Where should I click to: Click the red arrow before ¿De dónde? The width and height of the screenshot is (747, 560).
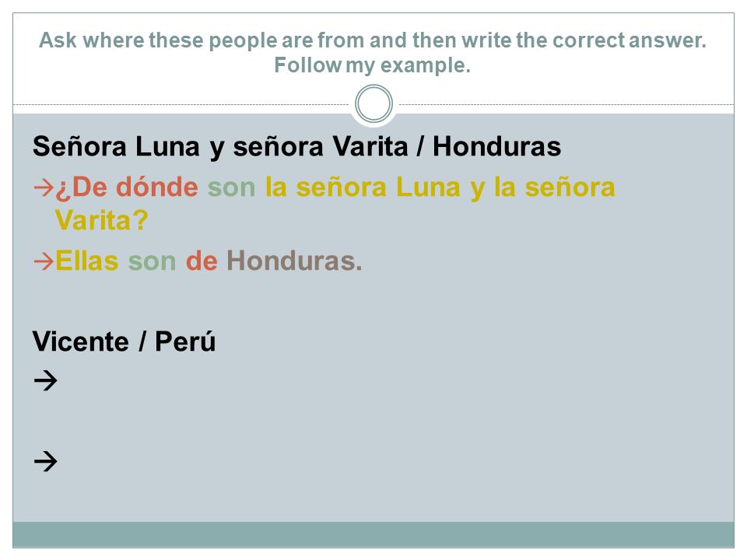click(x=44, y=187)
